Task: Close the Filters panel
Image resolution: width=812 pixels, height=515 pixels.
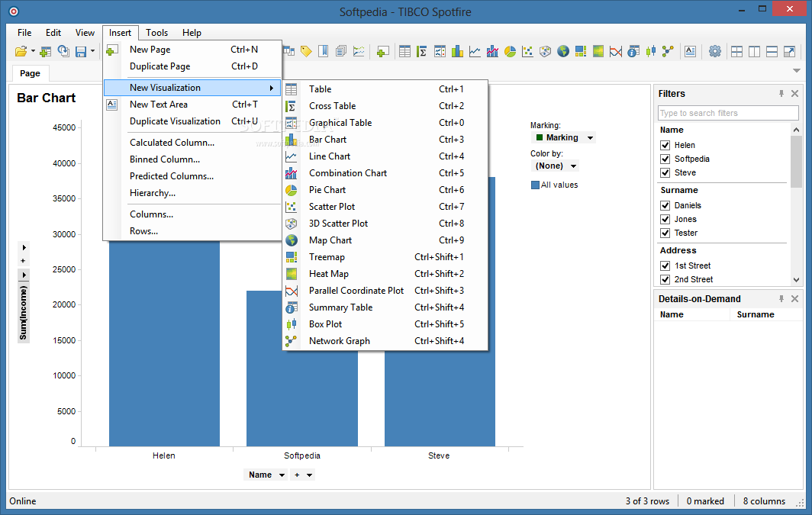Action: click(795, 94)
